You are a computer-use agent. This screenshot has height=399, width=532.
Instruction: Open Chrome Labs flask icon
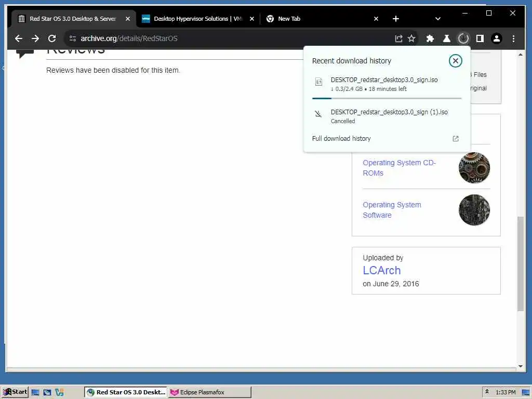[x=446, y=38]
